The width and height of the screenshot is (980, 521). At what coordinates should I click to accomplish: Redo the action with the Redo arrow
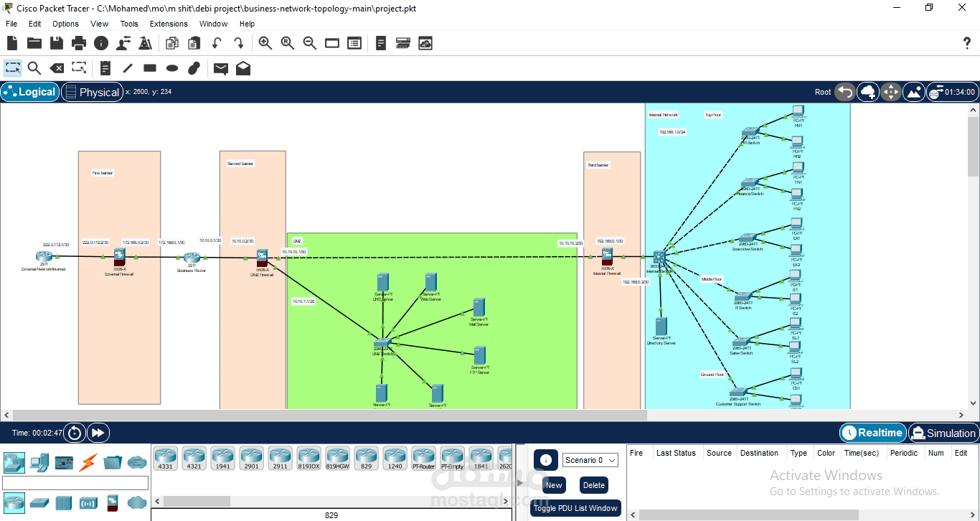(x=239, y=43)
